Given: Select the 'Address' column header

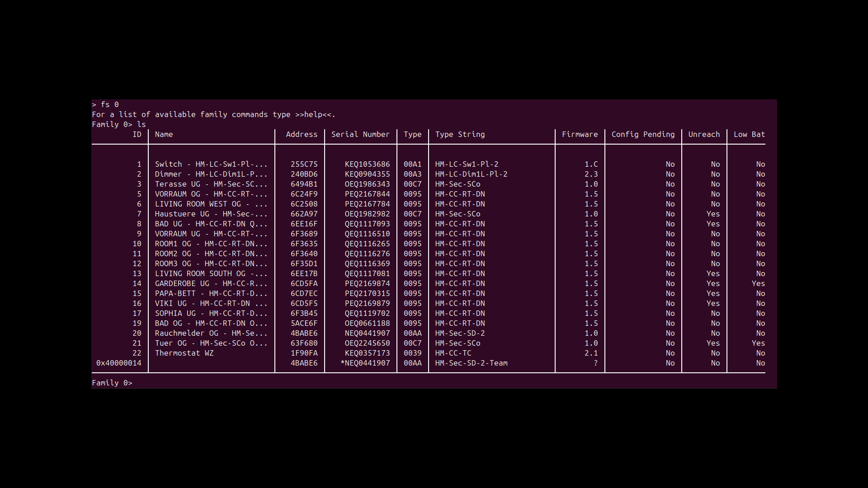Looking at the screenshot, I should coord(302,134).
